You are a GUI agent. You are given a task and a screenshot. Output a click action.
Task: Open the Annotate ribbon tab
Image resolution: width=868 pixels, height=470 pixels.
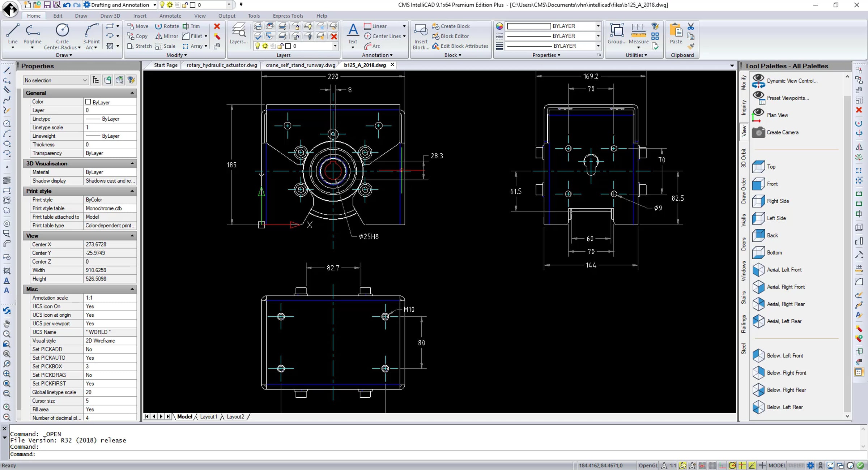click(170, 16)
